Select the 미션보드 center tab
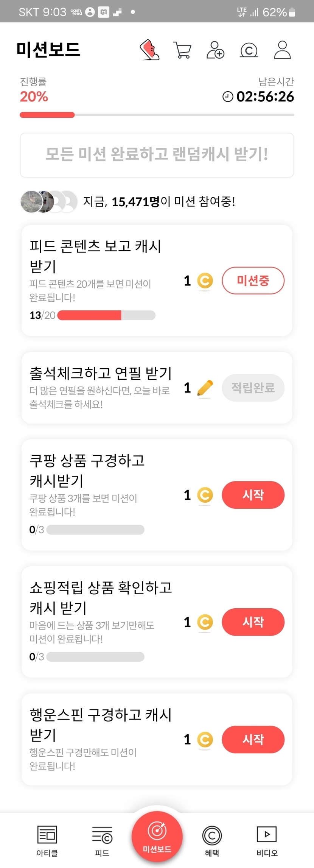The width and height of the screenshot is (314, 868). tap(157, 837)
